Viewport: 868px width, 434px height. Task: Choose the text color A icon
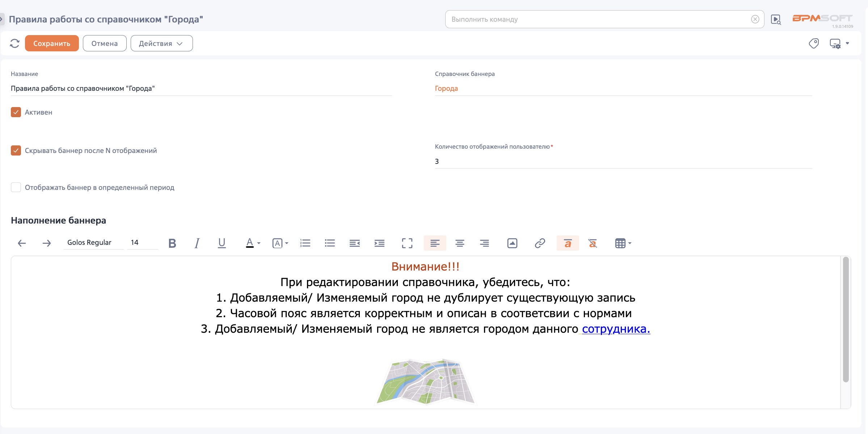[250, 243]
